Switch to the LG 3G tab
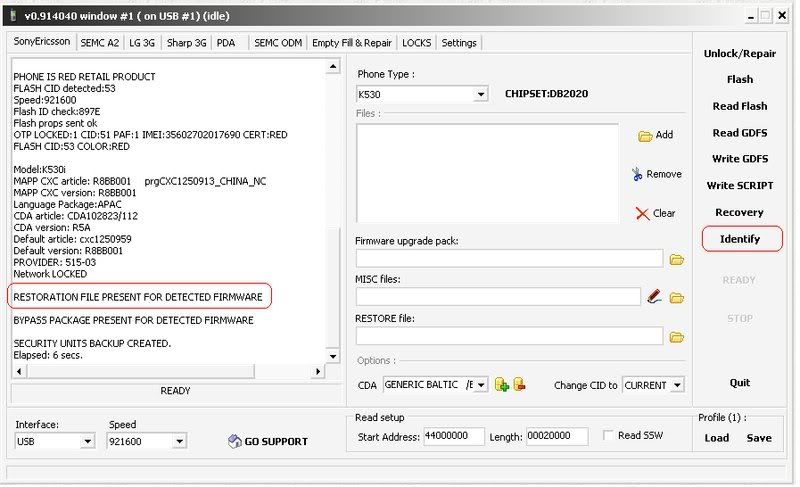The height and width of the screenshot is (487, 800). point(142,43)
